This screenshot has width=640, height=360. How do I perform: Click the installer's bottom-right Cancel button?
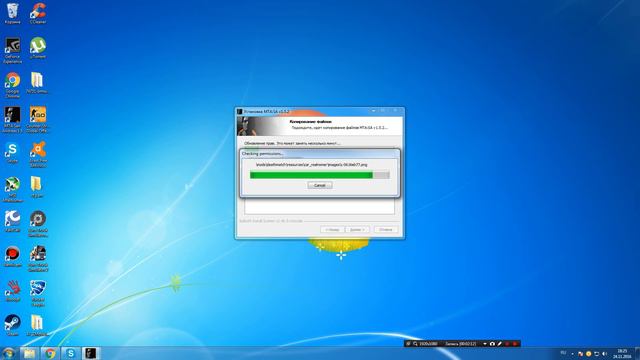(386, 229)
